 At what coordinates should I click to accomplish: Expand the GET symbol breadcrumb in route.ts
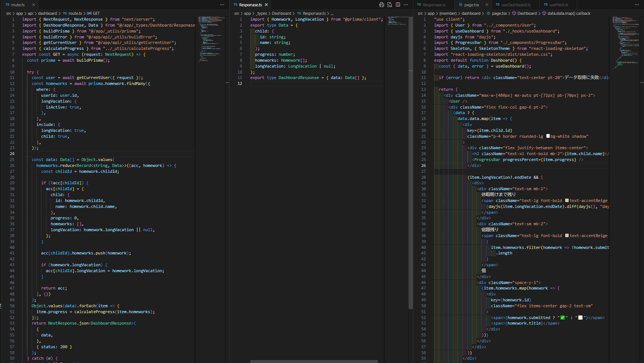click(x=96, y=13)
